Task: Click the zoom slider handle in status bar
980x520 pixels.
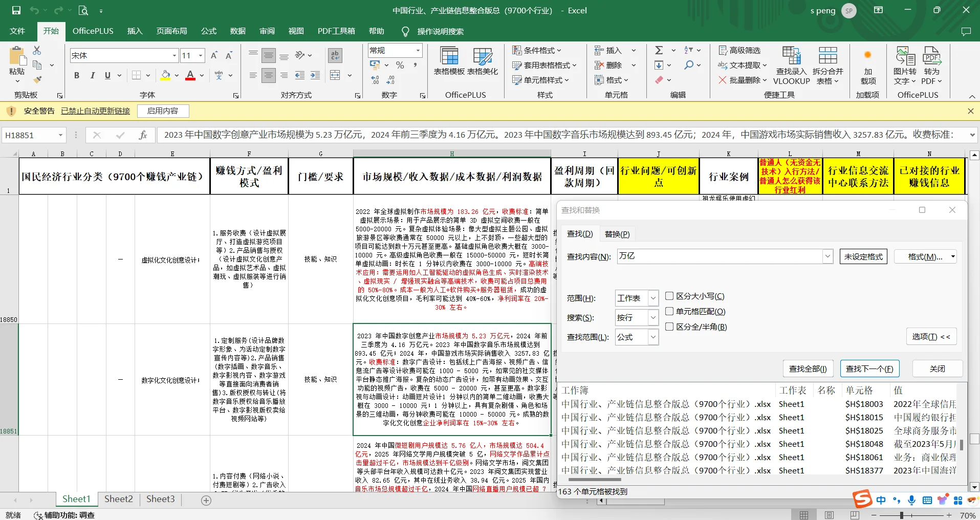Action: 902,515
